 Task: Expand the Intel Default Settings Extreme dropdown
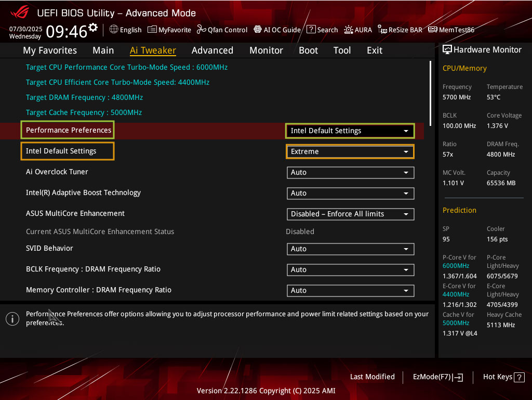tap(350, 151)
